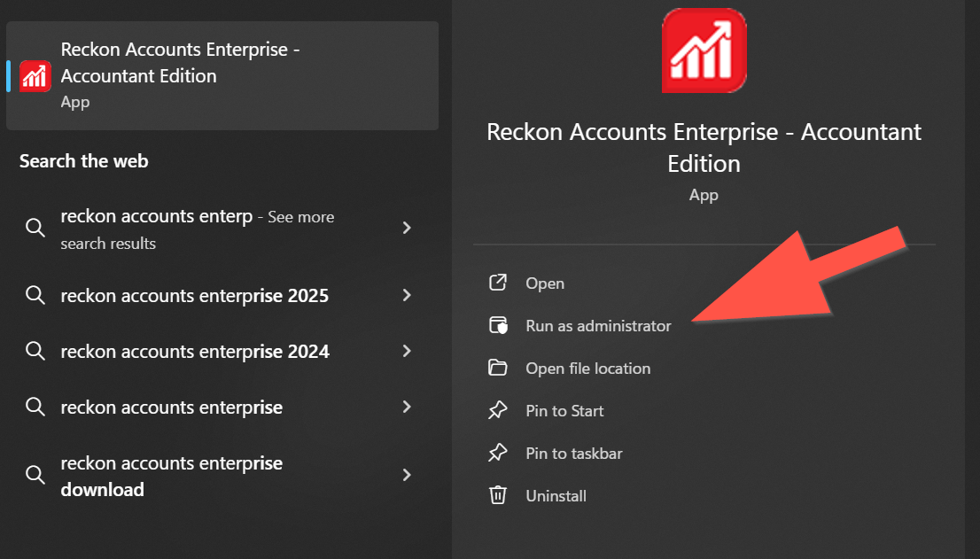The image size is (980, 559).
Task: Click the small Reckon app icon in results
Action: click(x=35, y=76)
